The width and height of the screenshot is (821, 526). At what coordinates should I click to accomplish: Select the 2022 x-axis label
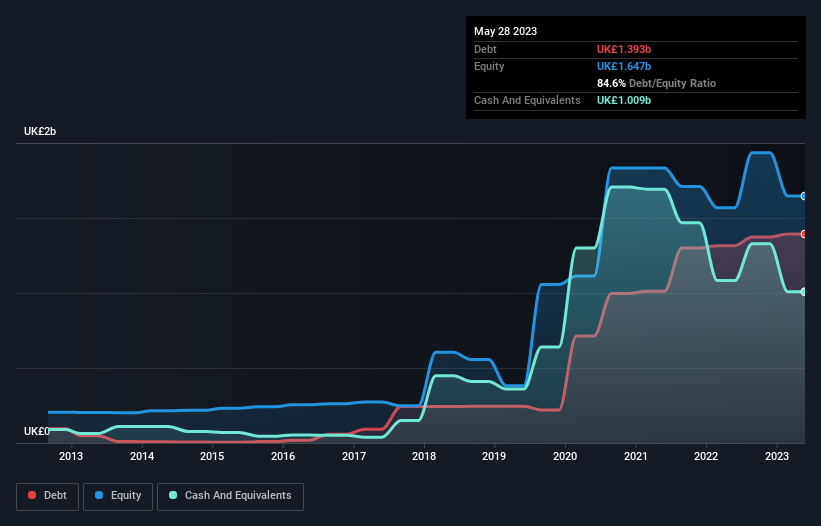706,456
